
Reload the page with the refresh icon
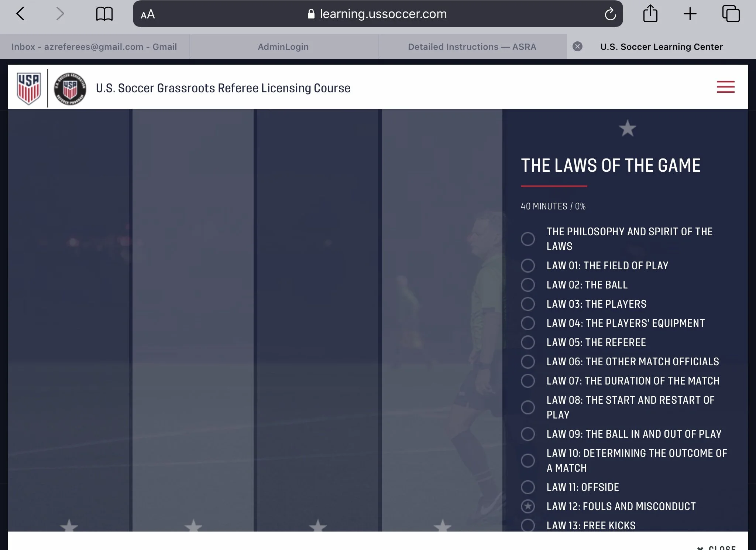pos(610,14)
